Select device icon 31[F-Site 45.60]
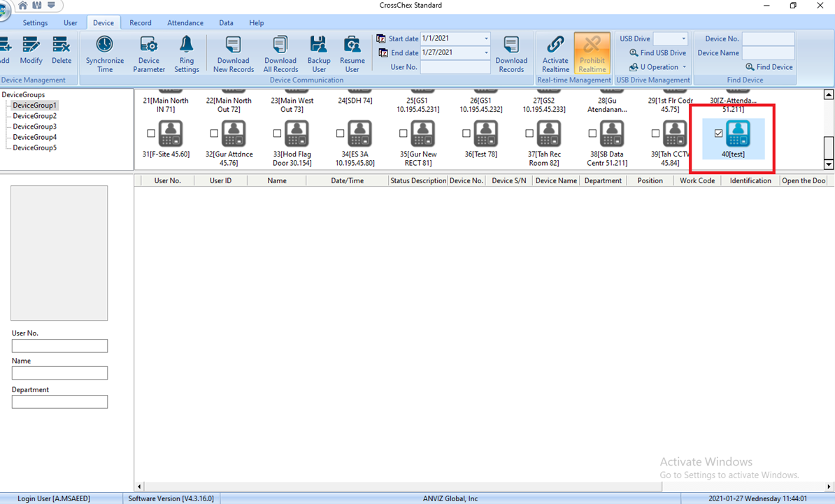Viewport: 835px width, 504px height. [x=171, y=134]
